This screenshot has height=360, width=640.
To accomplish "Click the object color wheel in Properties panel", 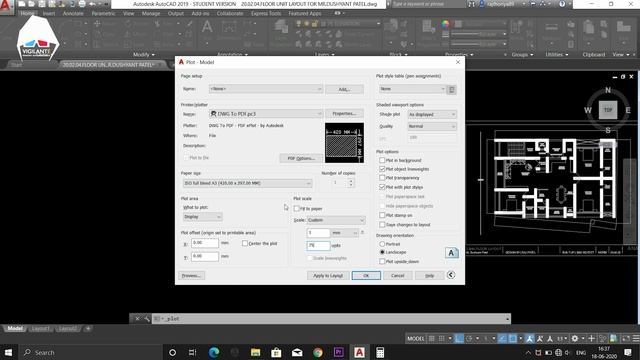I will [445, 24].
